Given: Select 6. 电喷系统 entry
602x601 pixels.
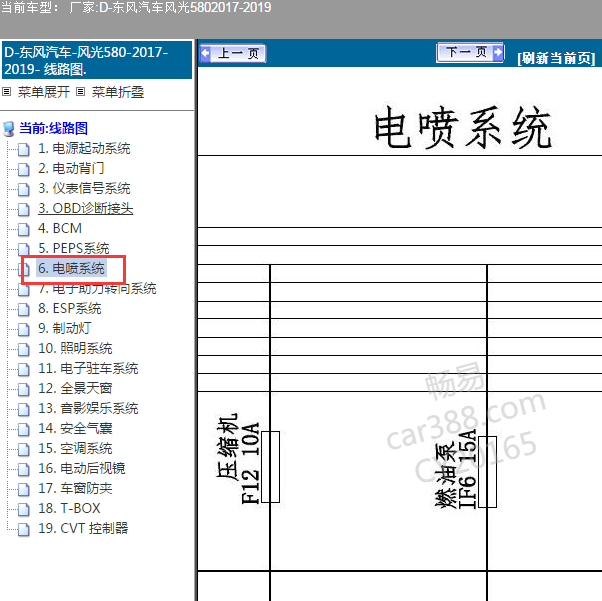Looking at the screenshot, I should 71,268.
